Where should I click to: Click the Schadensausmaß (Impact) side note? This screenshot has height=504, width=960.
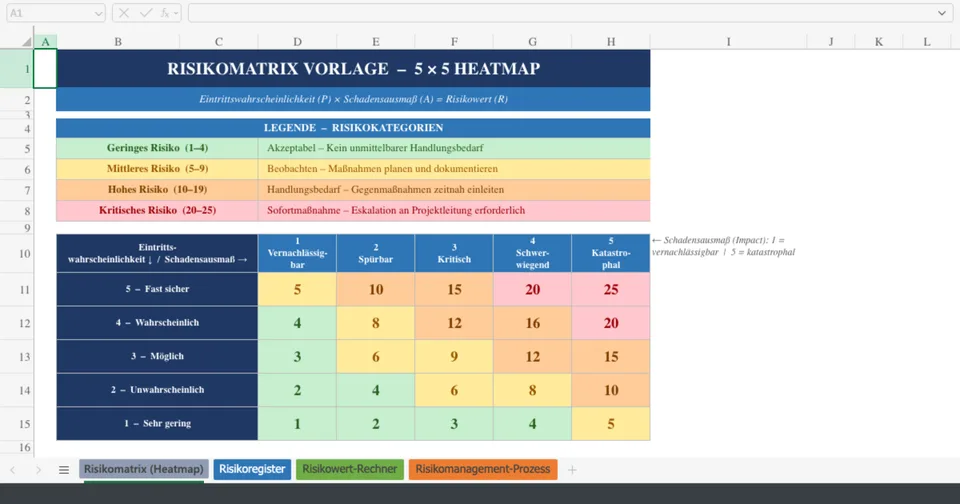[724, 246]
